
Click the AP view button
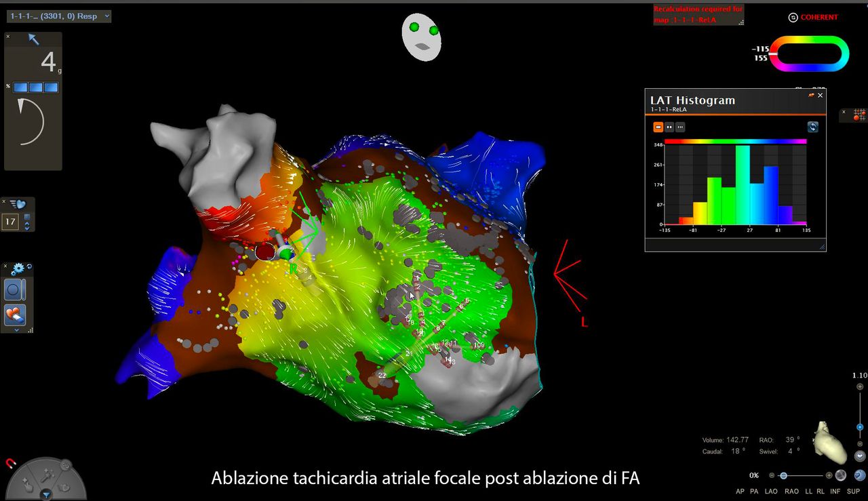(741, 491)
